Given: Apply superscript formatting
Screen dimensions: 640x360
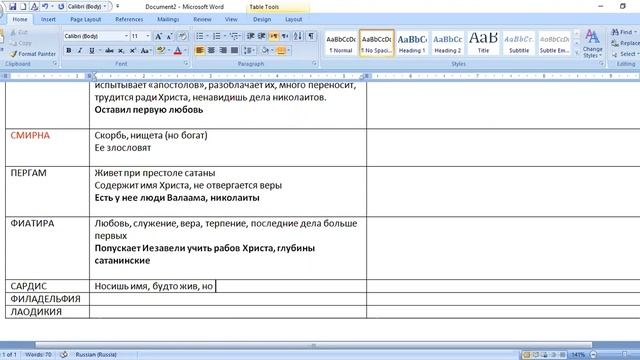Looking at the screenshot, I should pos(133,51).
